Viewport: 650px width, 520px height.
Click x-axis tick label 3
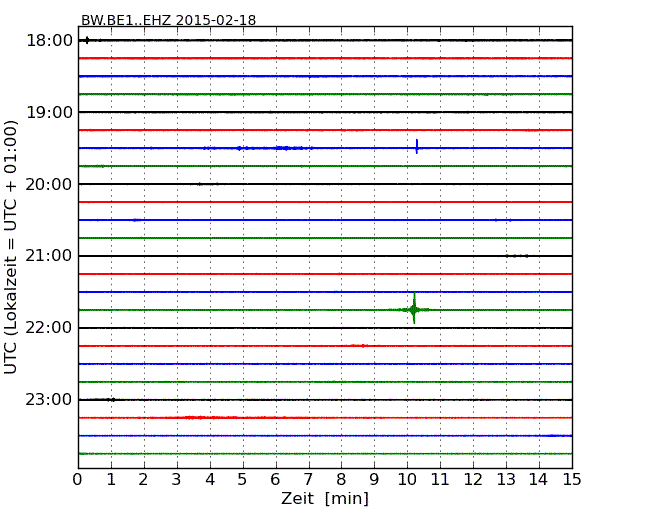[x=177, y=479]
